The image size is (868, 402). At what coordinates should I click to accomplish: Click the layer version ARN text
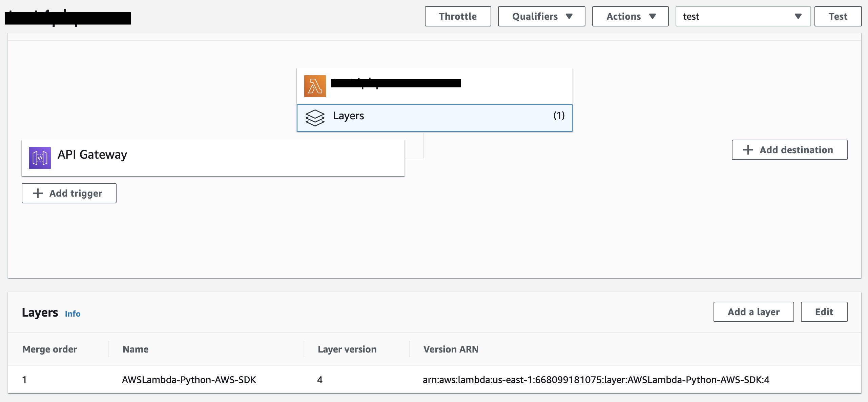(596, 380)
